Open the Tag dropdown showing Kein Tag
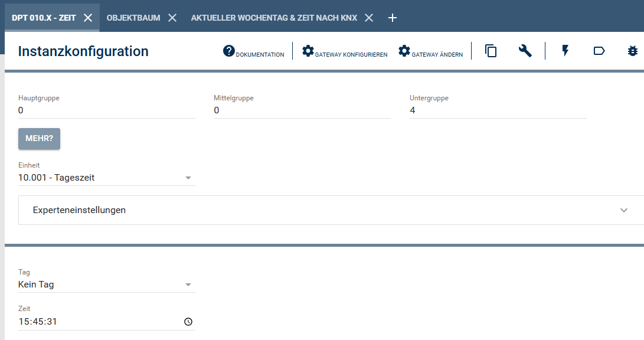 tap(106, 285)
